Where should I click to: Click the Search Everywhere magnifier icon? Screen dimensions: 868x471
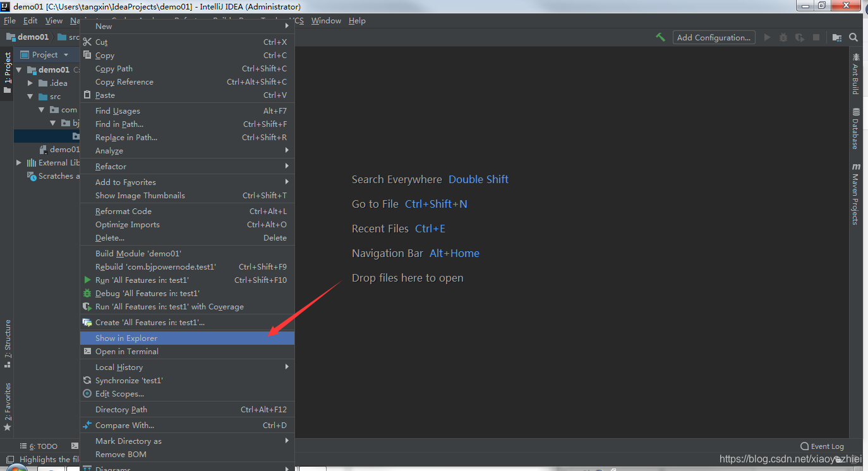(853, 37)
